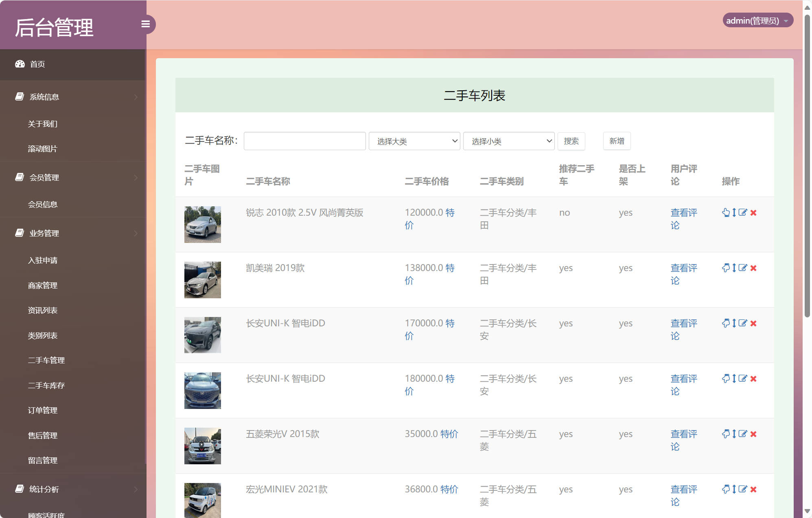Open the 选择大类 dropdown
The height and width of the screenshot is (518, 812).
pyautogui.click(x=414, y=141)
